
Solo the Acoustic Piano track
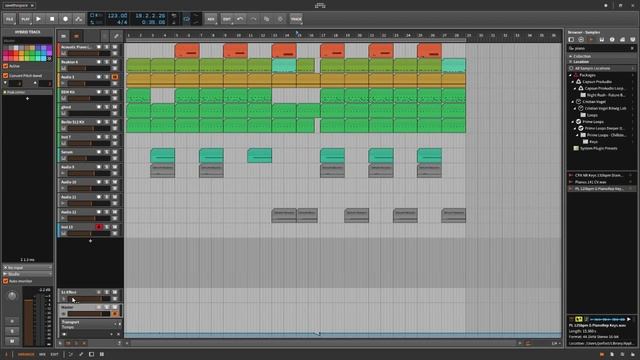click(107, 47)
